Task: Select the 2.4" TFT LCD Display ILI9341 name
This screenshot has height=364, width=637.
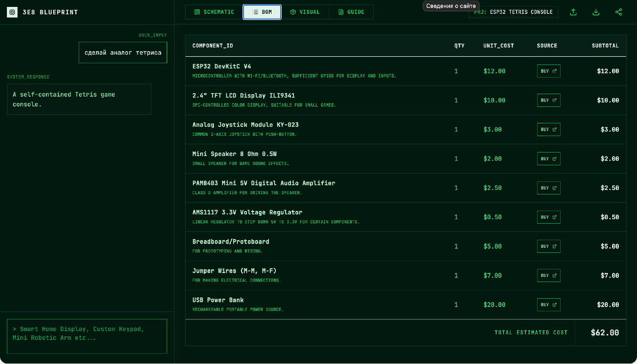Action: (x=244, y=96)
